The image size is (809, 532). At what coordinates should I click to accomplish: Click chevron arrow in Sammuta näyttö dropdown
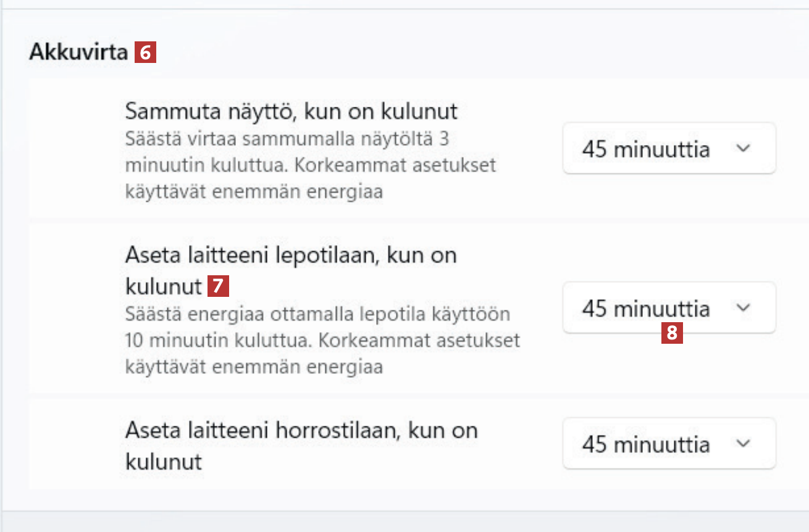tap(744, 149)
